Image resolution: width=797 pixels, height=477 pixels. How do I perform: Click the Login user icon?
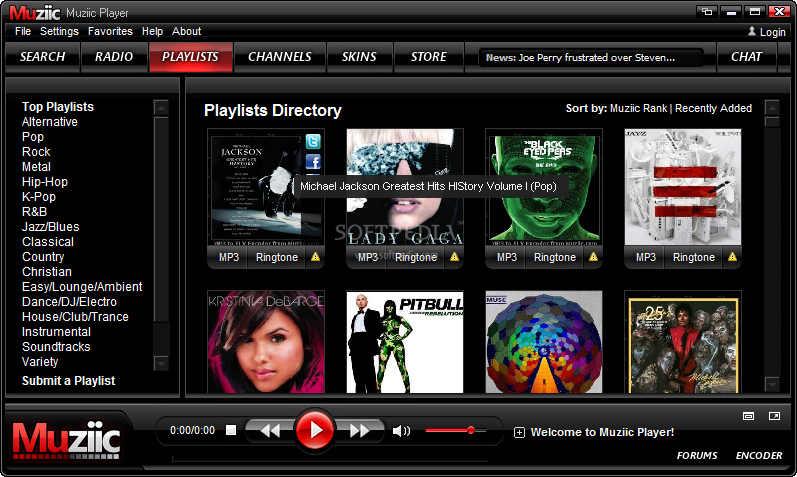752,32
